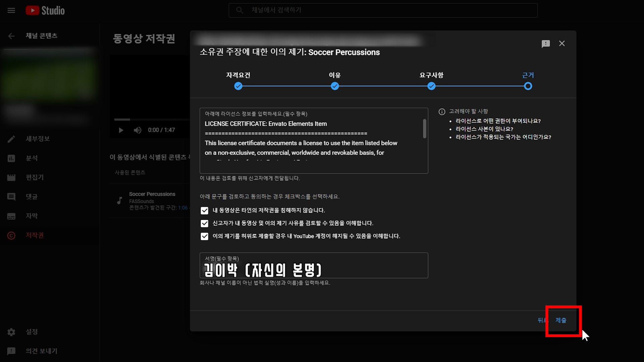
Task: Open the hamburger menu icon
Action: pyautogui.click(x=11, y=10)
